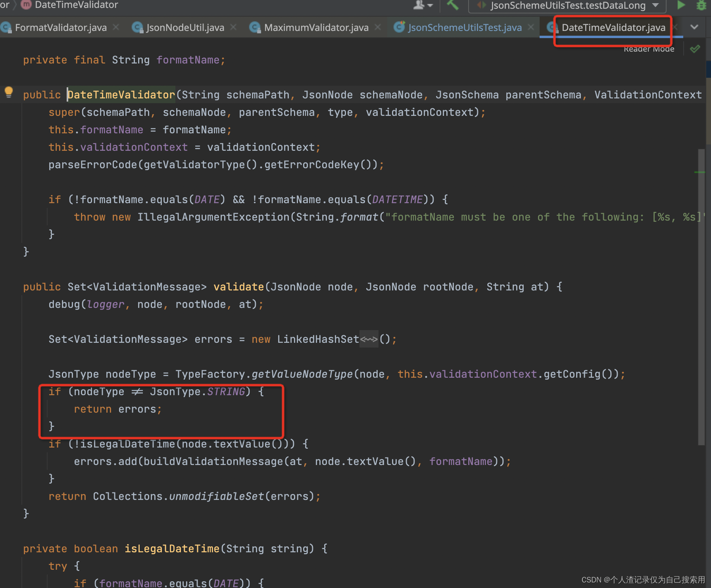Click the test icon beside JsonSchemeUtilsTest.java tab
The image size is (711, 588).
399,27
